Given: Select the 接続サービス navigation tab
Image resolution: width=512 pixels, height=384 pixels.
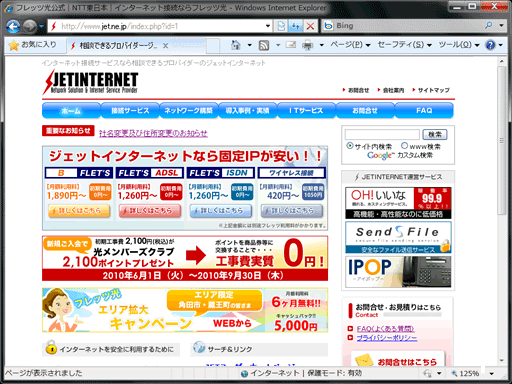Looking at the screenshot, I should pyautogui.click(x=130, y=110).
